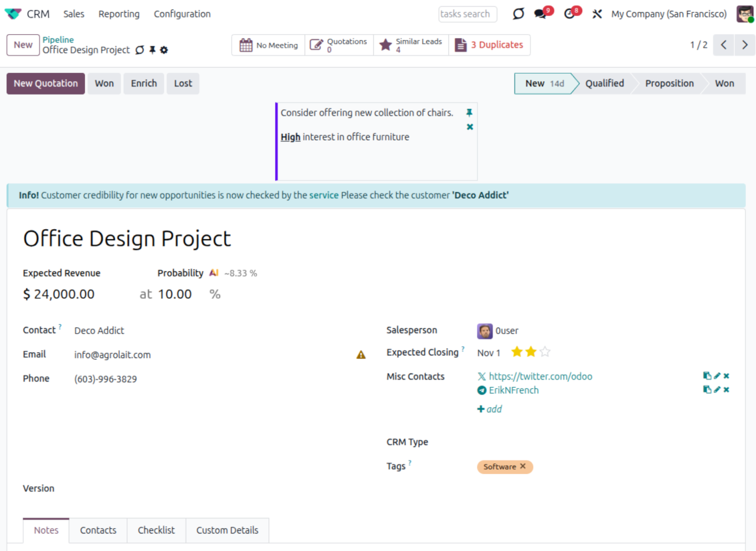
Task: Click the debug tools wrench icon
Action: click(597, 14)
